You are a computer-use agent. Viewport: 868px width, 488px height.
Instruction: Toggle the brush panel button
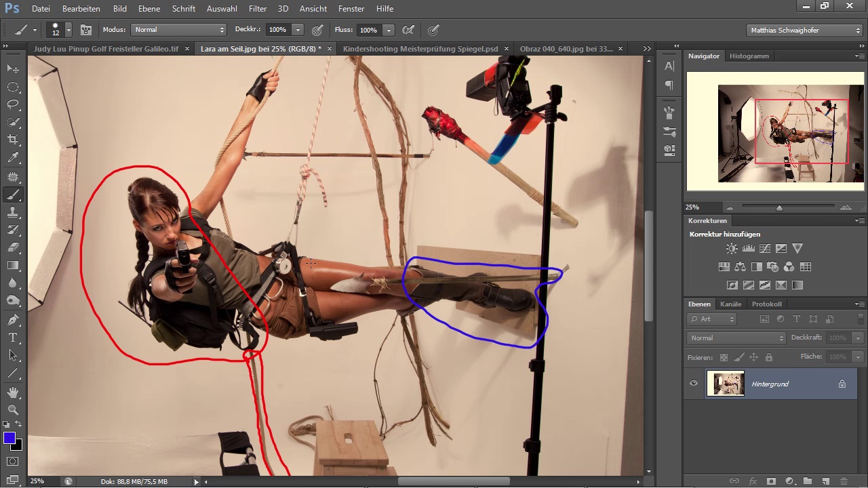coord(86,30)
